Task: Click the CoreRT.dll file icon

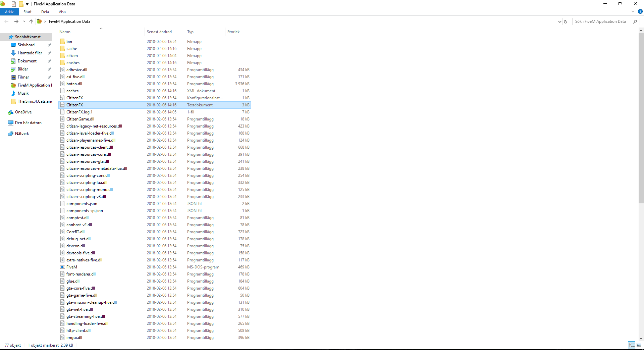Action: [x=62, y=232]
